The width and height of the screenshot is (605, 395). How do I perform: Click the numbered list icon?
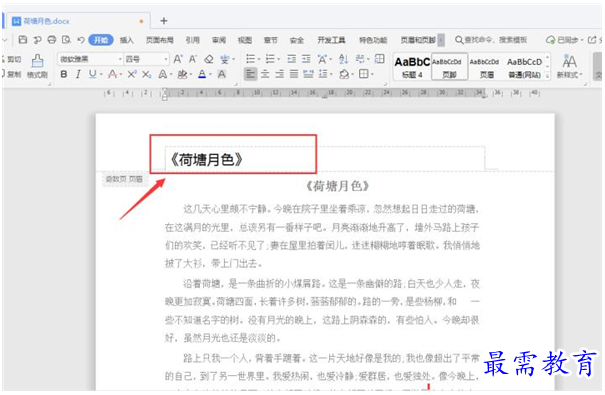coord(270,59)
